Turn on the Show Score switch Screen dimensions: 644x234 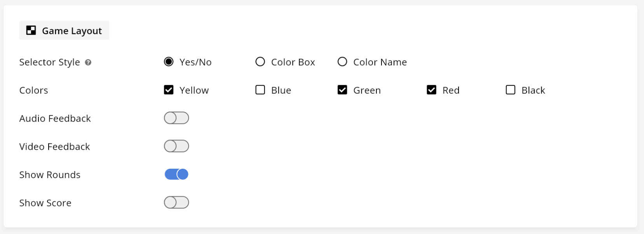(177, 203)
